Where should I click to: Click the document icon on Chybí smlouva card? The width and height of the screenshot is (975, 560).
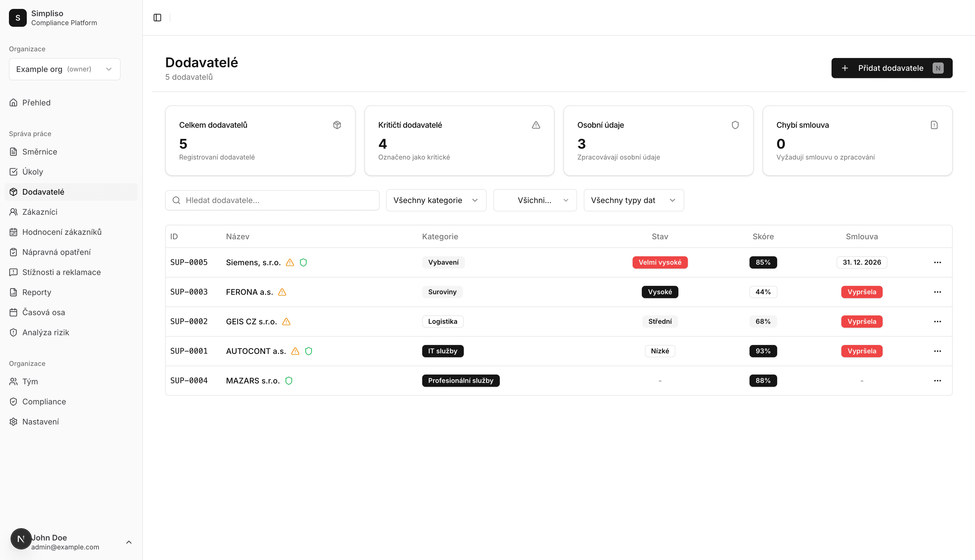934,125
